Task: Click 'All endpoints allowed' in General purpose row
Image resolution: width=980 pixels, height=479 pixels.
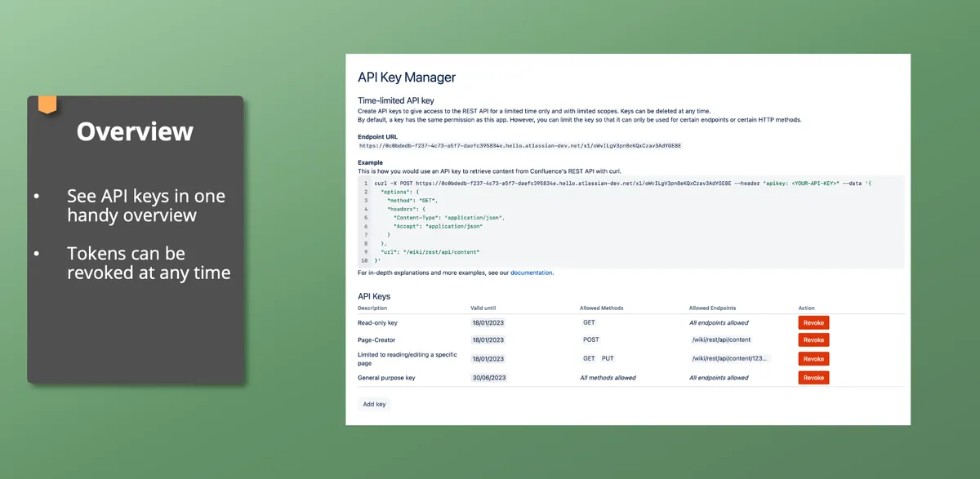Action: click(x=719, y=378)
